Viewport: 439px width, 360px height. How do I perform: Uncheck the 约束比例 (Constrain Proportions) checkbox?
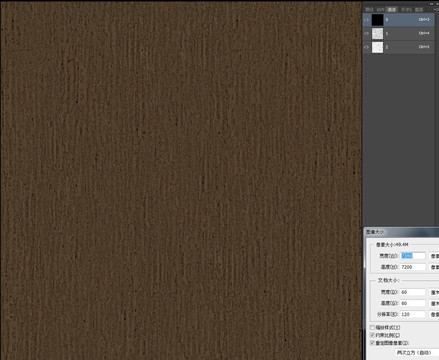373,335
